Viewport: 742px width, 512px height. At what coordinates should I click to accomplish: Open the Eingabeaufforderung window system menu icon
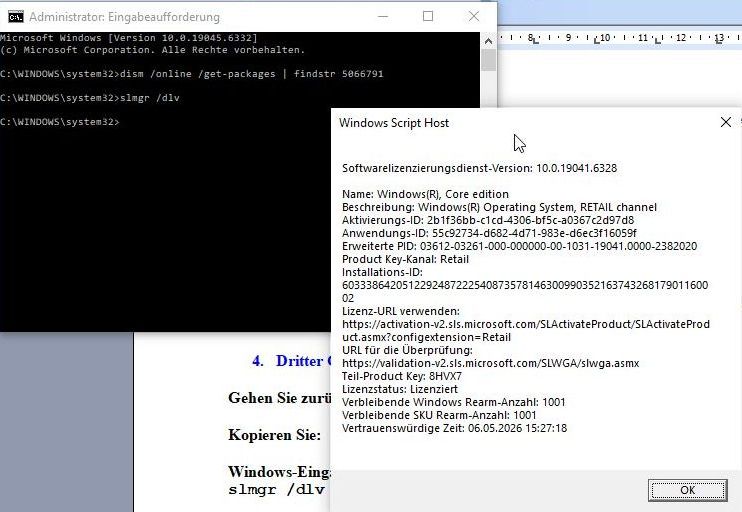(16, 17)
